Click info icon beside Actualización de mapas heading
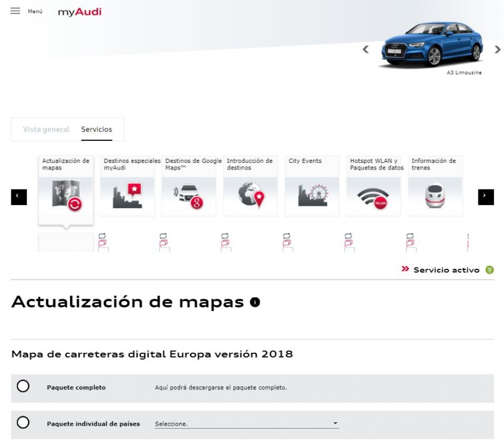The height and width of the screenshot is (446, 504). [x=255, y=302]
